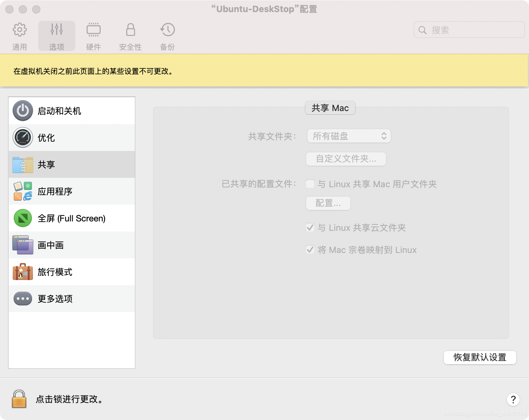Select 全屏 (Full Screen) in the sidebar
Image resolution: width=529 pixels, height=420 pixels.
click(72, 218)
